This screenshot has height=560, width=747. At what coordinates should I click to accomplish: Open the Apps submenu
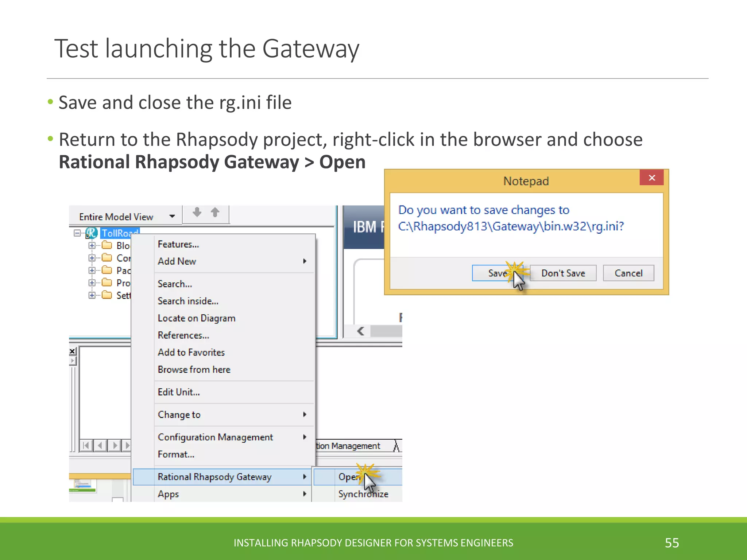point(222,494)
